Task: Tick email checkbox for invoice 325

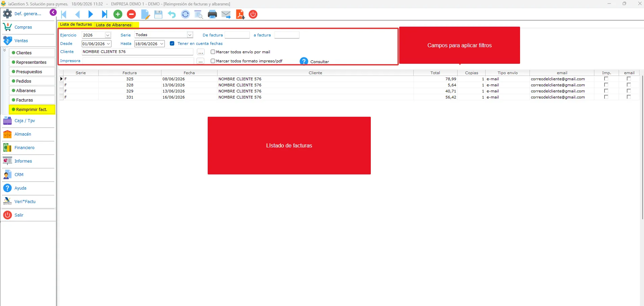Action: pyautogui.click(x=629, y=79)
